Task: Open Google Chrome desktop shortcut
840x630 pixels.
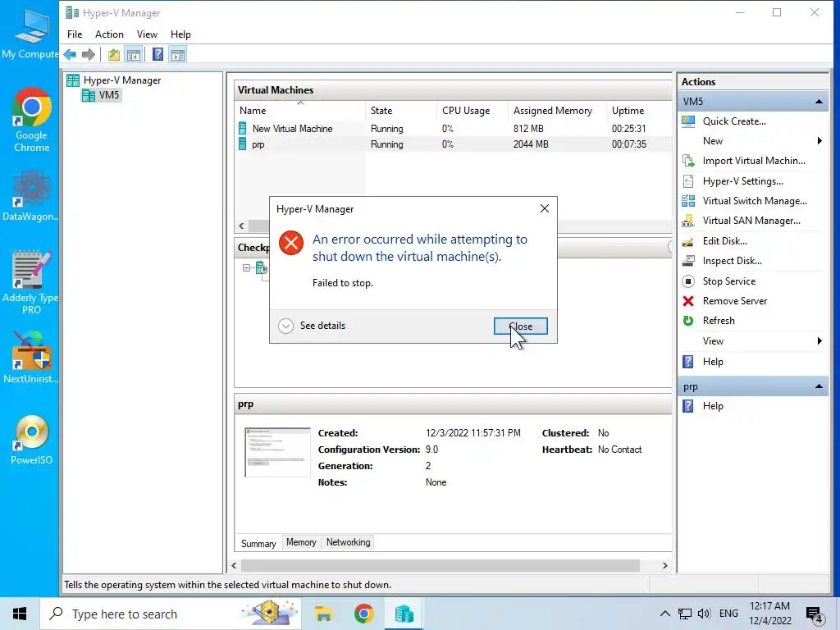Action: (32, 120)
